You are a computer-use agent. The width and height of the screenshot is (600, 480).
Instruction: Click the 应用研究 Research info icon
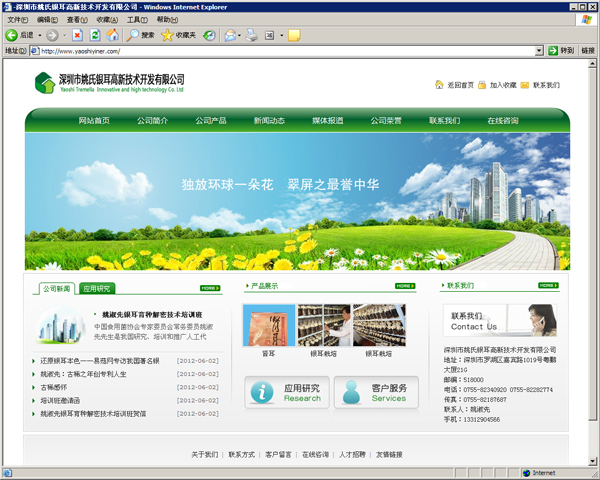point(262,392)
